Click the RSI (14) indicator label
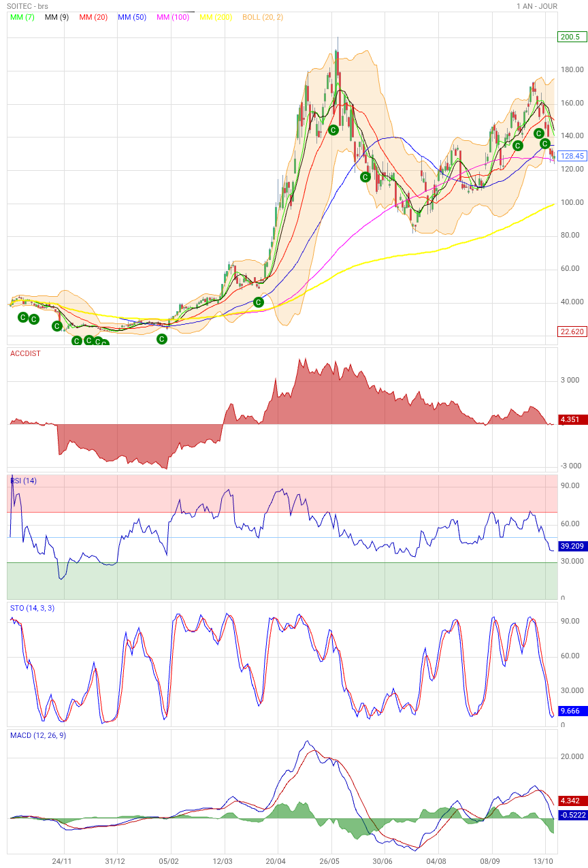Image resolution: width=588 pixels, height=868 pixels. (24, 481)
